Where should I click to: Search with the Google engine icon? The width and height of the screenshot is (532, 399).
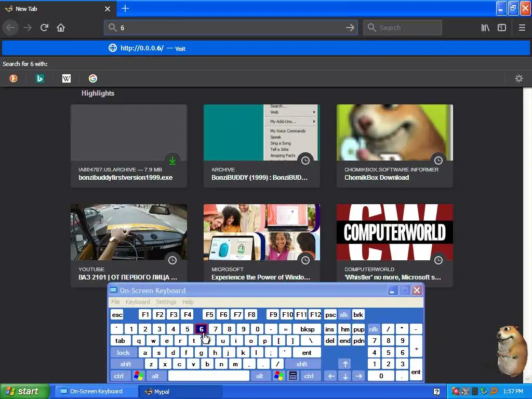tap(93, 79)
